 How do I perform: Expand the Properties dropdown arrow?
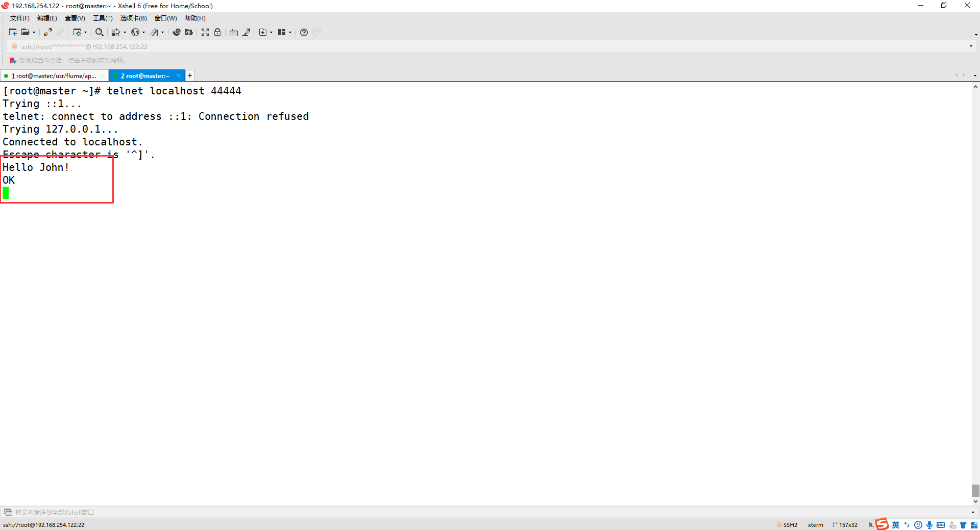pyautogui.click(x=85, y=32)
